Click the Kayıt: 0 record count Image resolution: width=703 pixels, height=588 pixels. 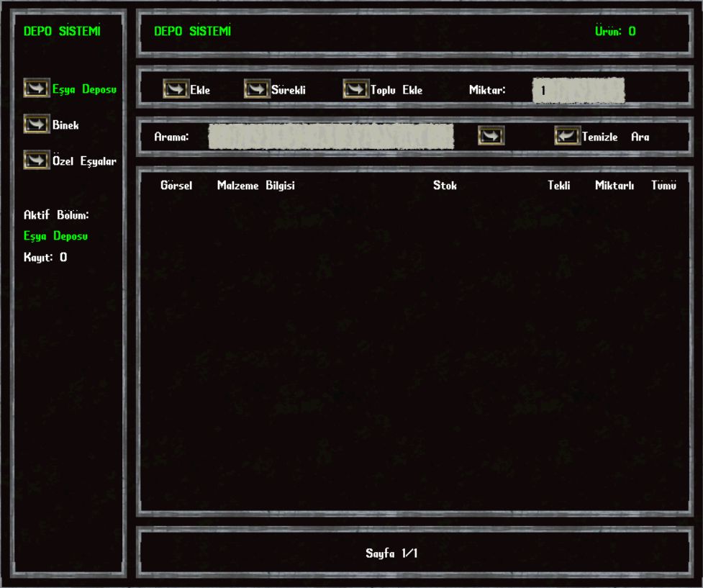(45, 257)
